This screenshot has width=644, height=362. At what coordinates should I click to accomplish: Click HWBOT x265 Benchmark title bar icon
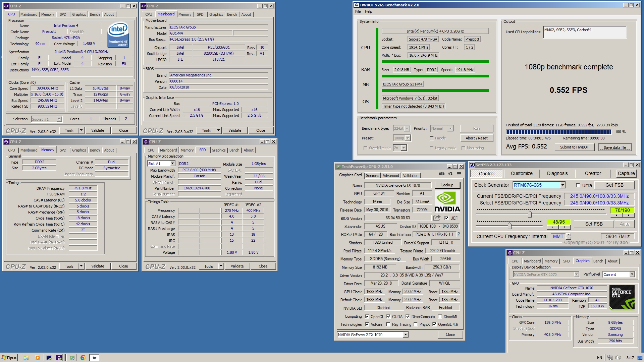[357, 5]
